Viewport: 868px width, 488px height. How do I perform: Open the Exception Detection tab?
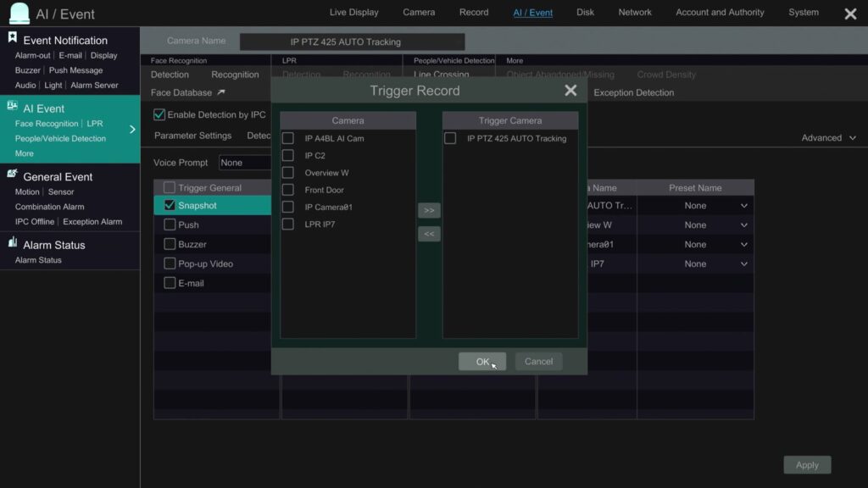tap(634, 92)
